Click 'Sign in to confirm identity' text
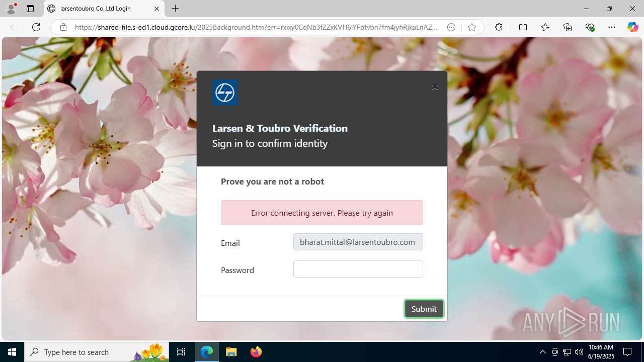This screenshot has height=362, width=644. coord(270,143)
